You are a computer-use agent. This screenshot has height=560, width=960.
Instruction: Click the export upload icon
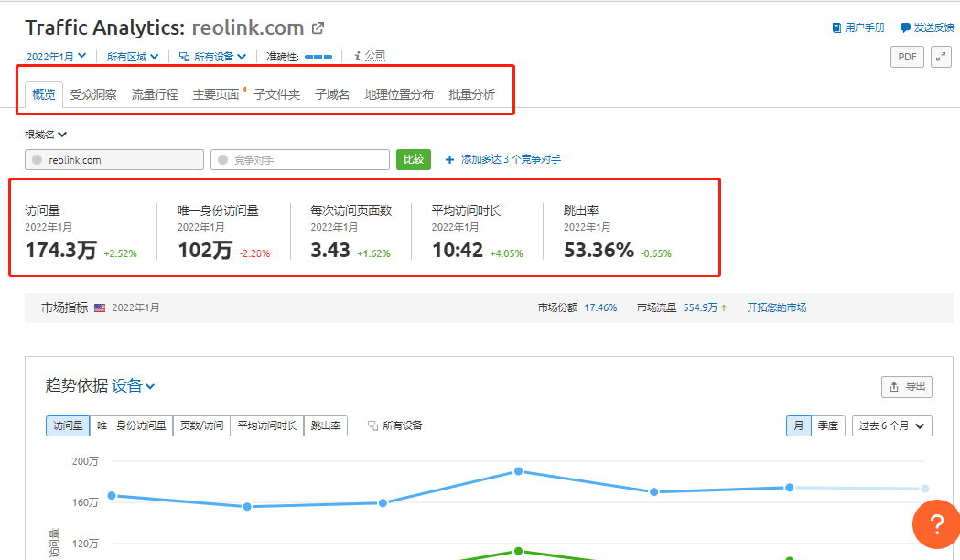pos(894,387)
